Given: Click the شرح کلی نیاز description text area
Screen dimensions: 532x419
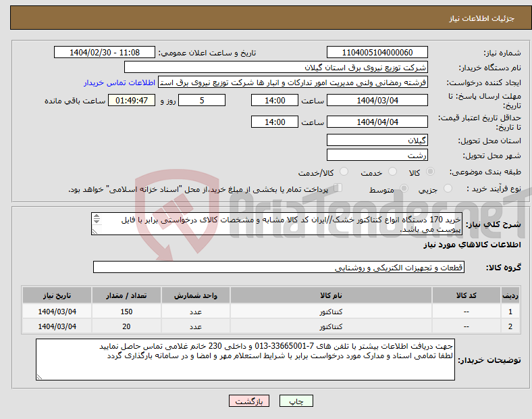Looking at the screenshot, I should [x=277, y=224].
